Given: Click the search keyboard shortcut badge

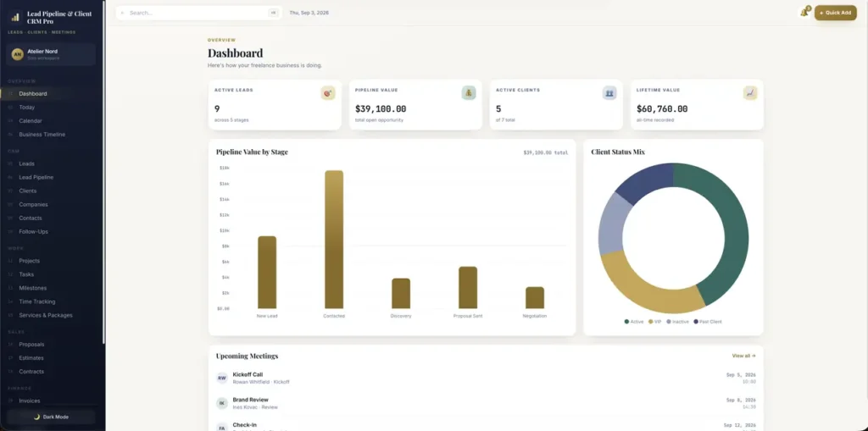Looking at the screenshot, I should coord(273,13).
